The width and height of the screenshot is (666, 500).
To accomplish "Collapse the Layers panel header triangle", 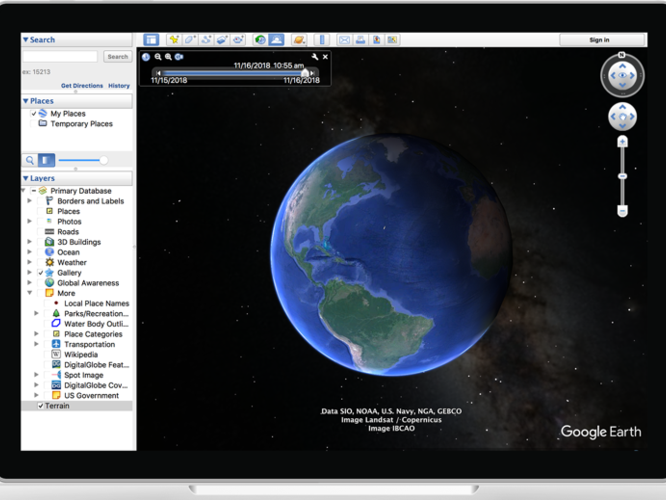I will (26, 178).
